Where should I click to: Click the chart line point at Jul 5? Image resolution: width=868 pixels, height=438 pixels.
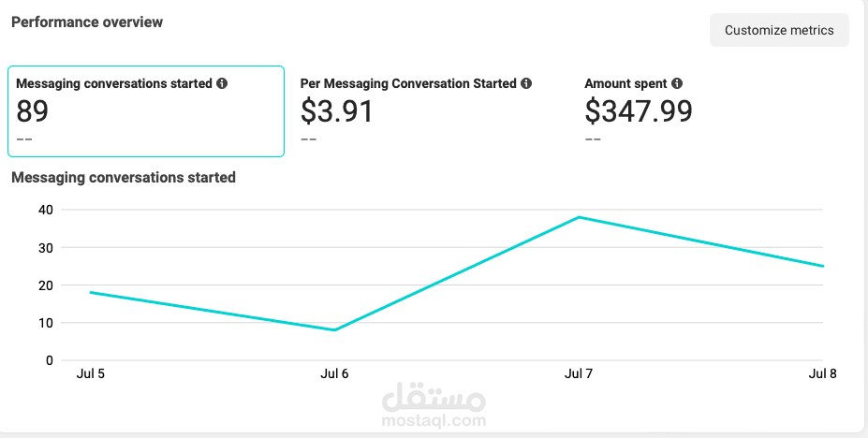pyautogui.click(x=90, y=292)
